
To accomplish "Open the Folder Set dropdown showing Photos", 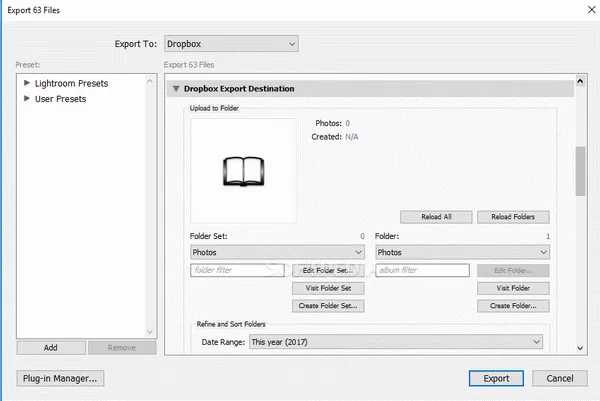I will tap(277, 252).
